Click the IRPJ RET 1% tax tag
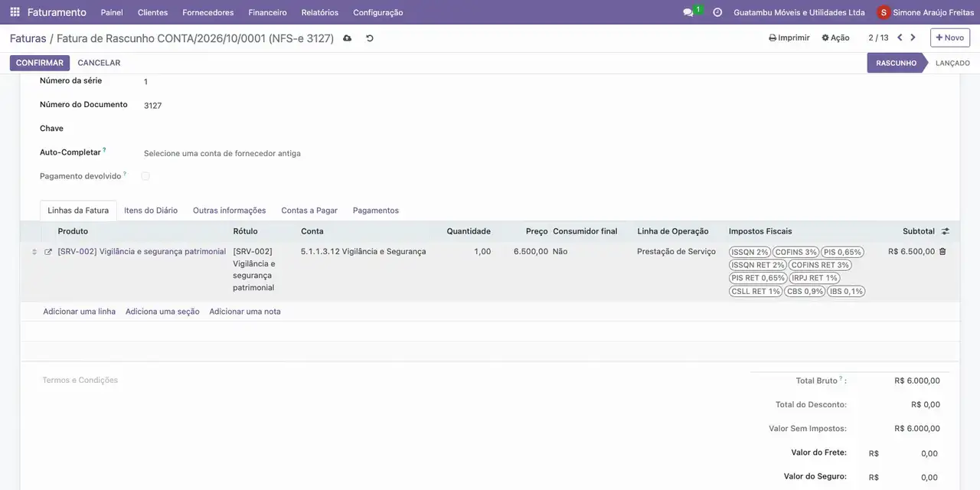Screen dimensions: 980x490 click(814, 278)
